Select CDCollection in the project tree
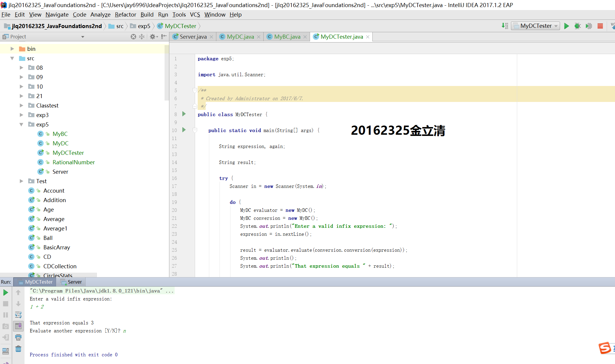Screen dimensions: 615x364 [x=60, y=266]
